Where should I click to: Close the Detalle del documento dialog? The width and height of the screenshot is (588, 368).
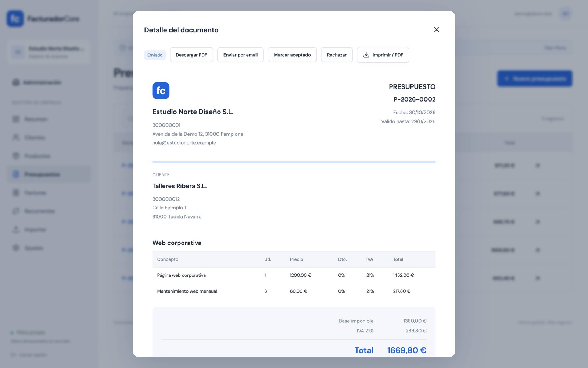(436, 30)
